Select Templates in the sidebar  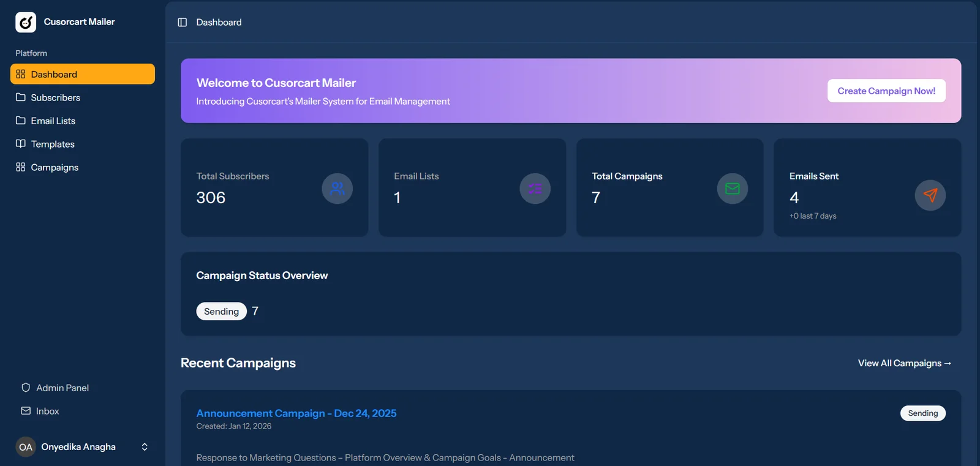pos(83,144)
